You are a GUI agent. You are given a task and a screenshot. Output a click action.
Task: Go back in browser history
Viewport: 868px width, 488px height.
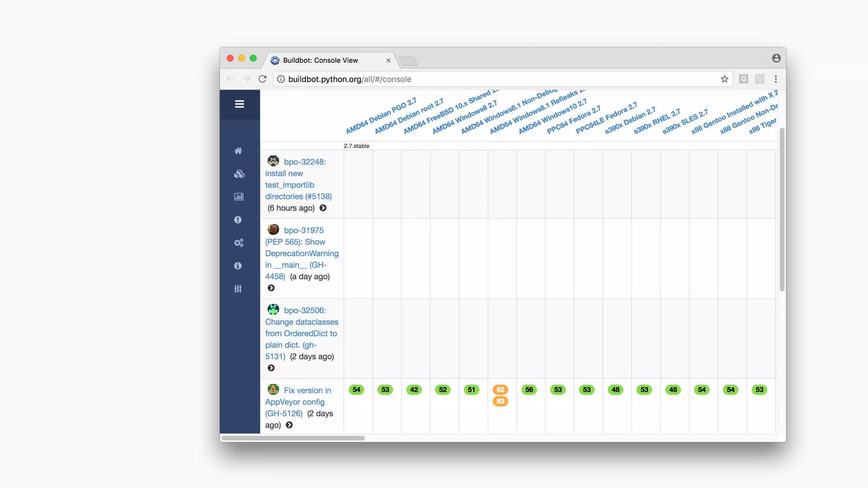[x=230, y=79]
